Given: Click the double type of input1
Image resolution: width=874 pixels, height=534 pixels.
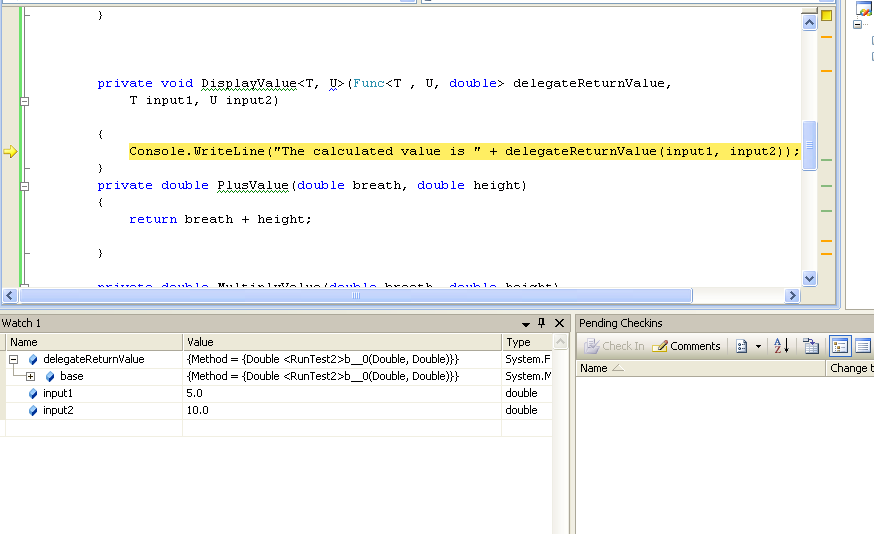Looking at the screenshot, I should 521,394.
